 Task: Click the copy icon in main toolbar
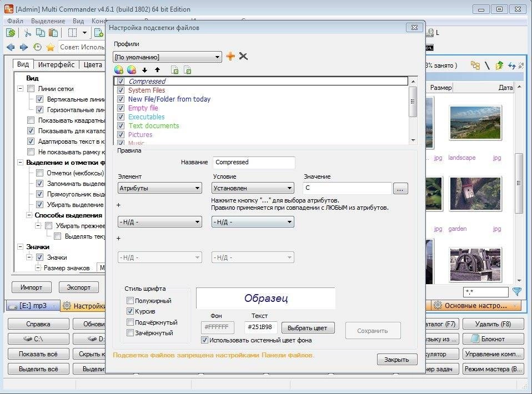[x=41, y=33]
